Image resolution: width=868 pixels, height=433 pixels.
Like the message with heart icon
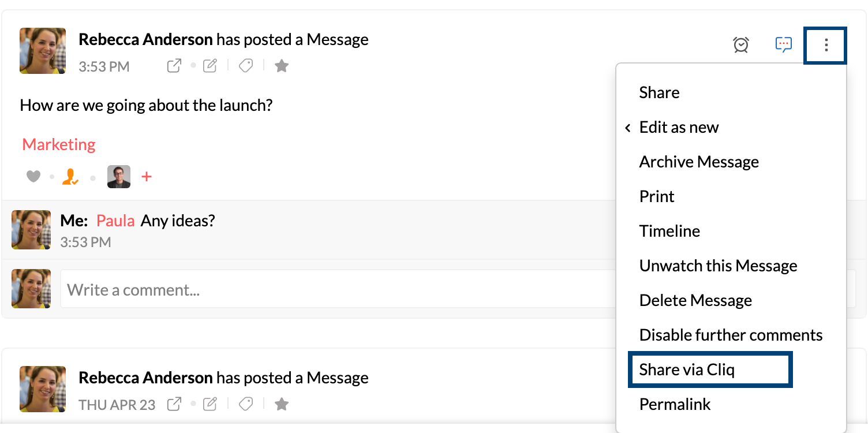pyautogui.click(x=33, y=177)
